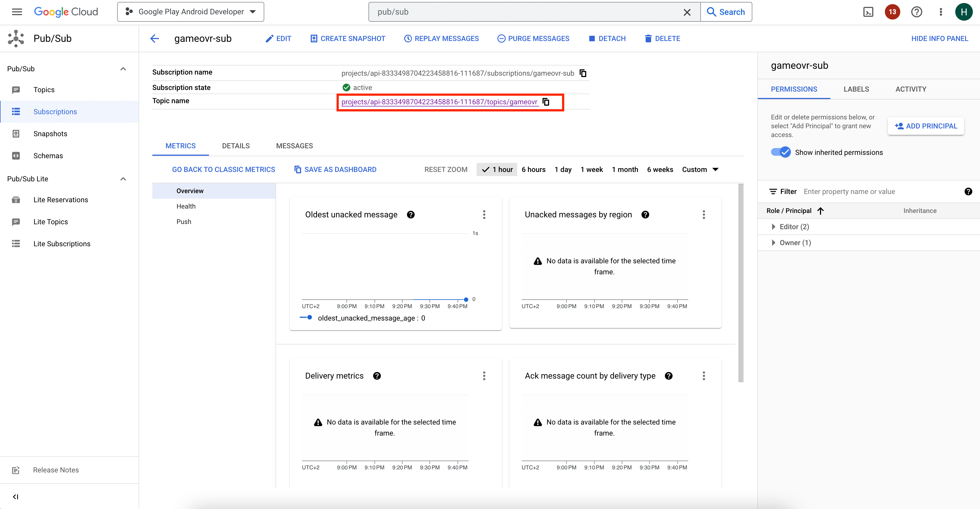Select the 1 month time range
This screenshot has width=980, height=509.
[625, 170]
